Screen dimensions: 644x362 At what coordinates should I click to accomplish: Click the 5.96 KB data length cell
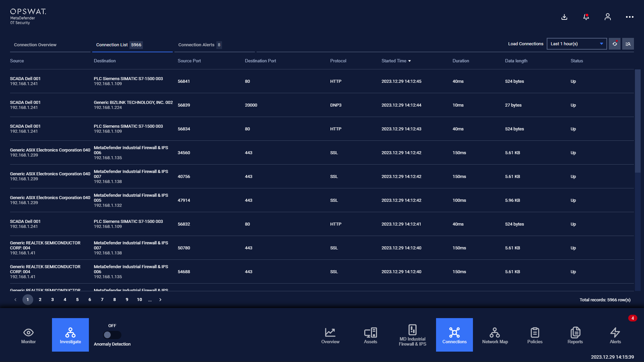pyautogui.click(x=513, y=200)
